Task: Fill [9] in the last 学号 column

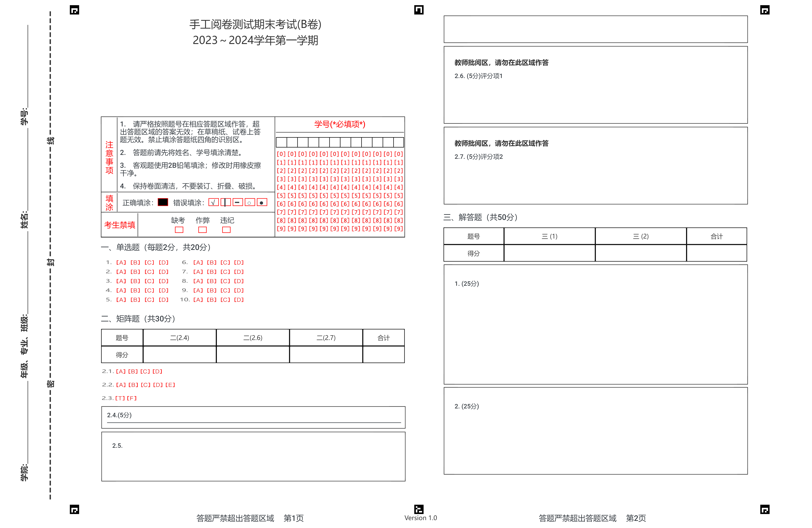Action: pyautogui.click(x=399, y=229)
